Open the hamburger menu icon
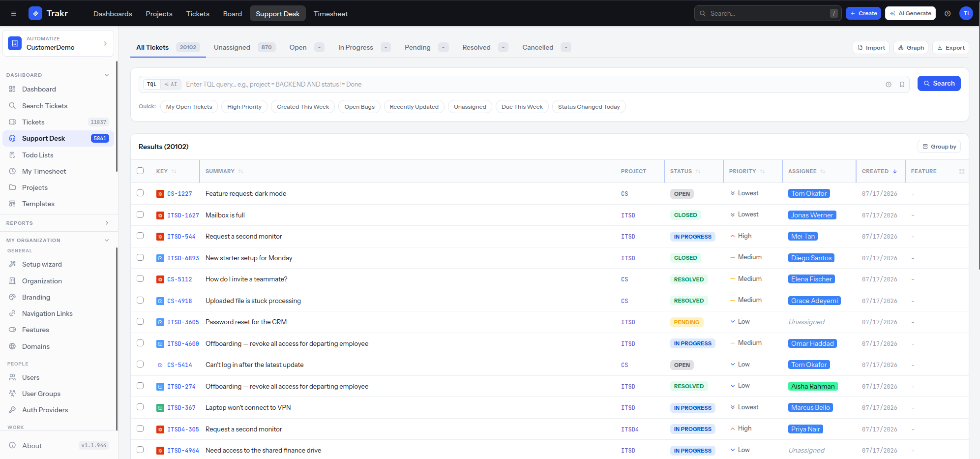Viewport: 980px width, 459px height. [14, 14]
